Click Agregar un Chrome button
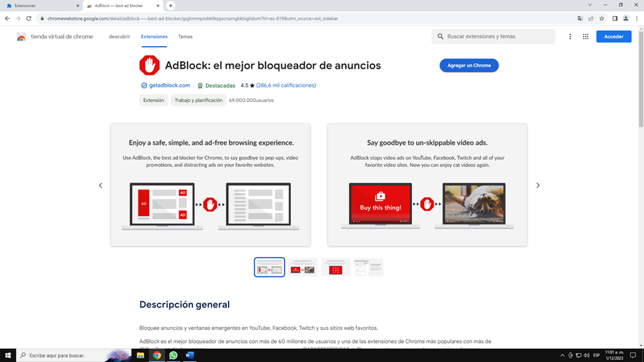 [x=469, y=65]
